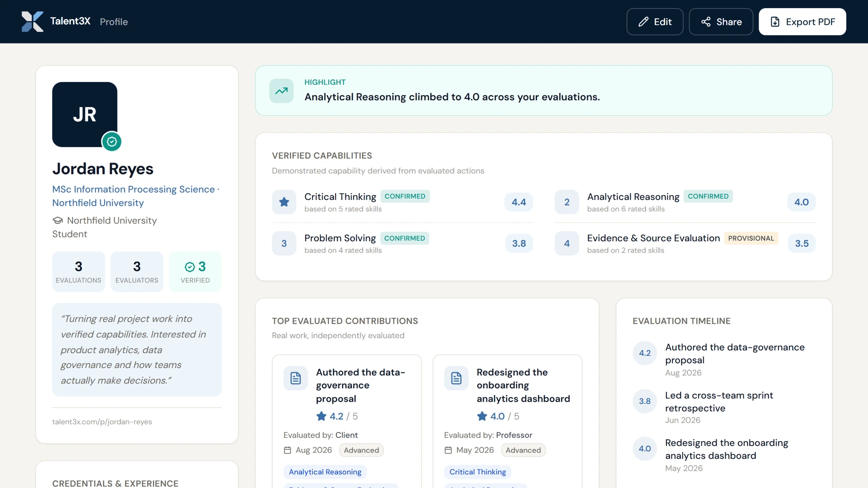Image resolution: width=868 pixels, height=488 pixels.
Task: Click 4.0 timeline marker for onboarding dashboard
Action: point(645,449)
